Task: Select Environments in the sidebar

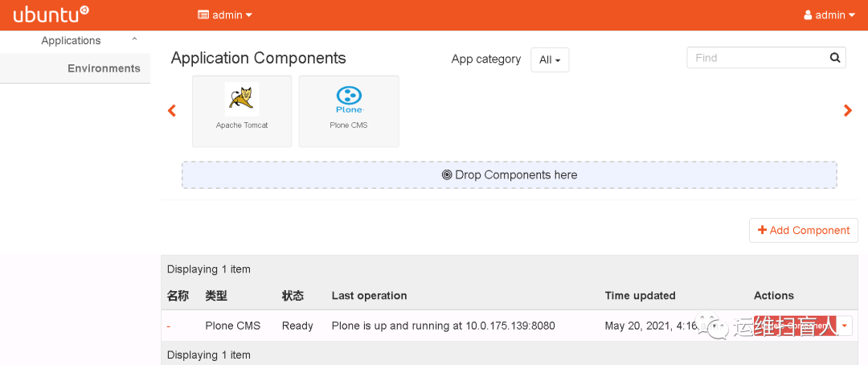Action: [x=104, y=68]
